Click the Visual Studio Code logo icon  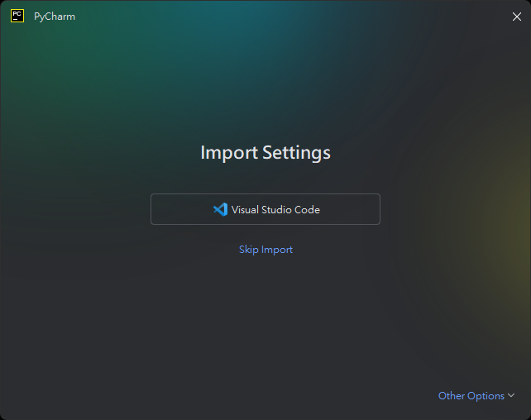[x=220, y=209]
